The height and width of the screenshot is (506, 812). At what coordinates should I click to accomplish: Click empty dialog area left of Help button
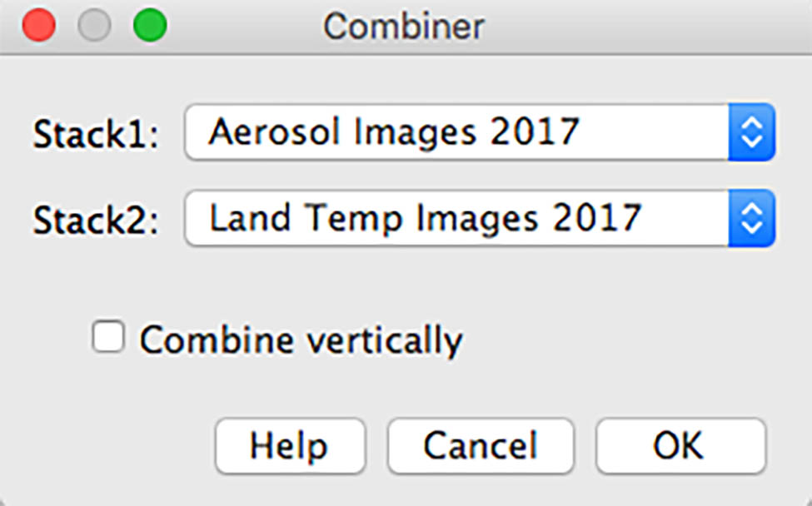(x=108, y=446)
